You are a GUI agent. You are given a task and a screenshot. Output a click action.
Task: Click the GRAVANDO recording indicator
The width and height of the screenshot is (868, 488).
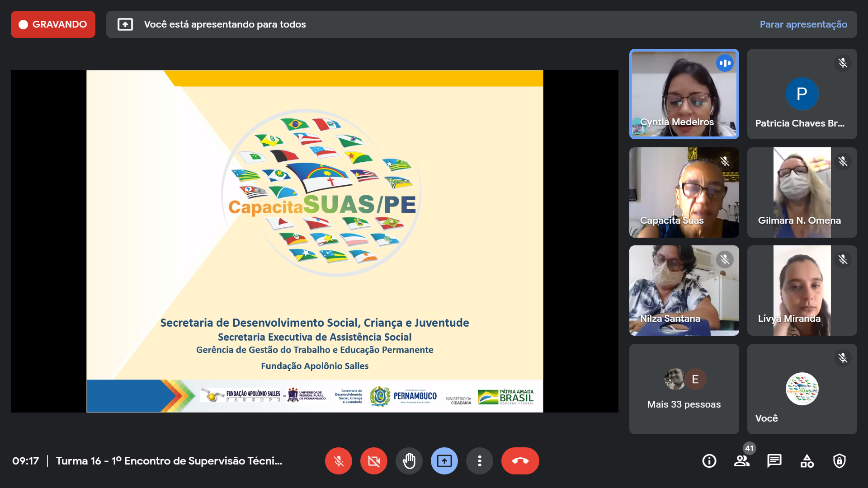53,24
